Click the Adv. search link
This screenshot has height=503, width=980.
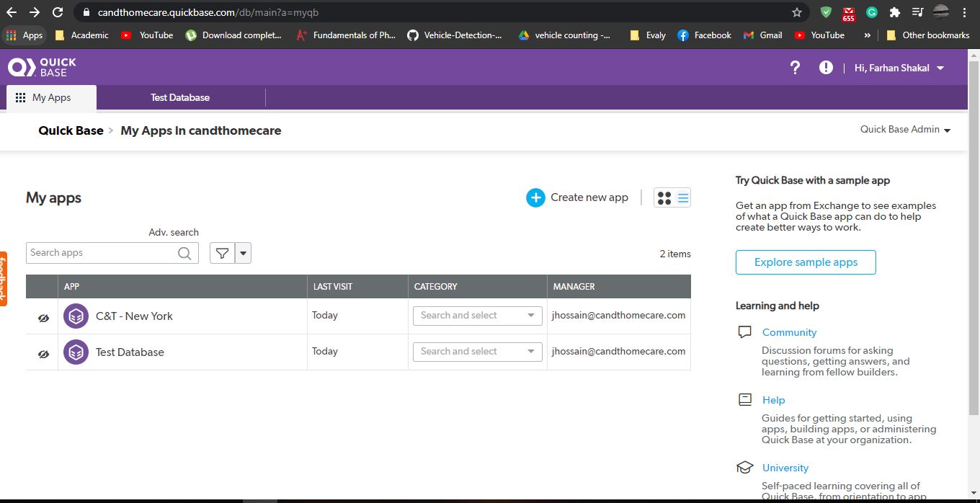[x=174, y=232]
